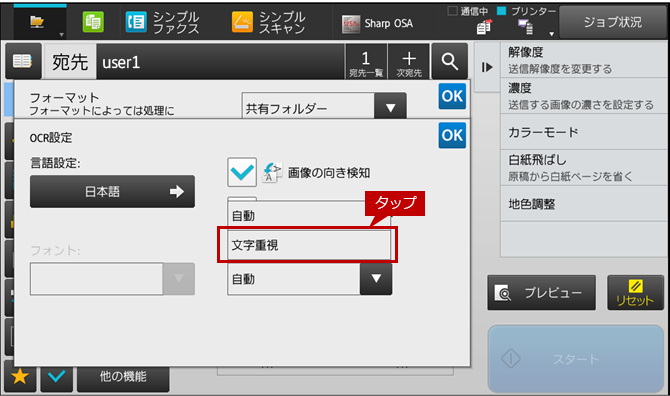
Task: Open 宛先一覧 destination list
Action: pyautogui.click(x=366, y=62)
